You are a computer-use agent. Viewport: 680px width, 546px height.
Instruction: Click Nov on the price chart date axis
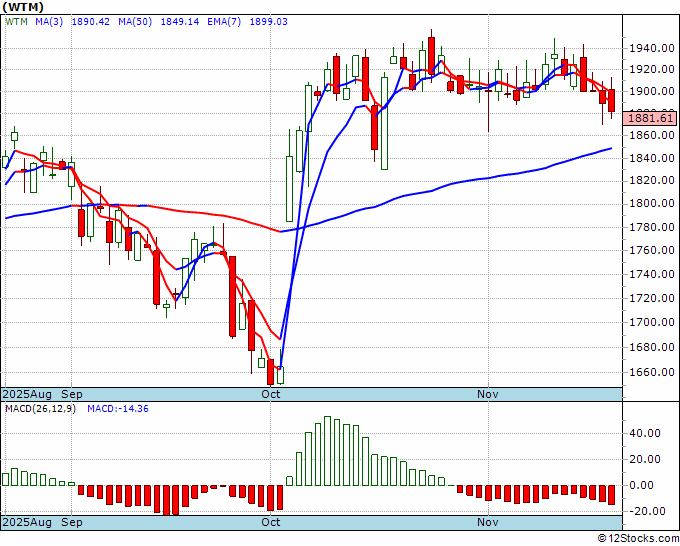[x=487, y=394]
